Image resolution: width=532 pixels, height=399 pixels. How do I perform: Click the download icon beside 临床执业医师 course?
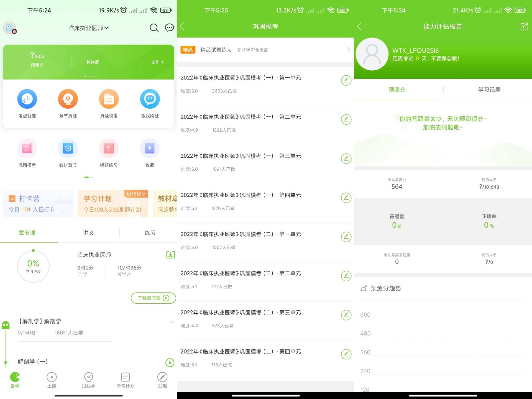coord(170,255)
